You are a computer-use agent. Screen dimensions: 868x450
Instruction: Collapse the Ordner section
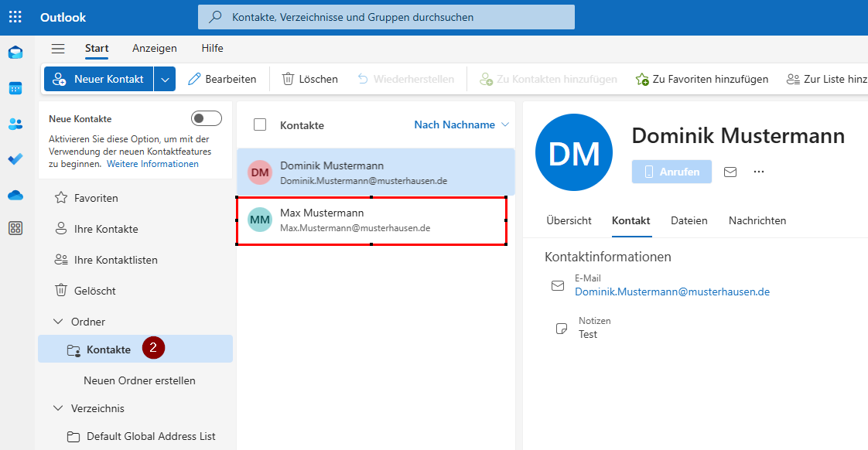click(x=58, y=322)
